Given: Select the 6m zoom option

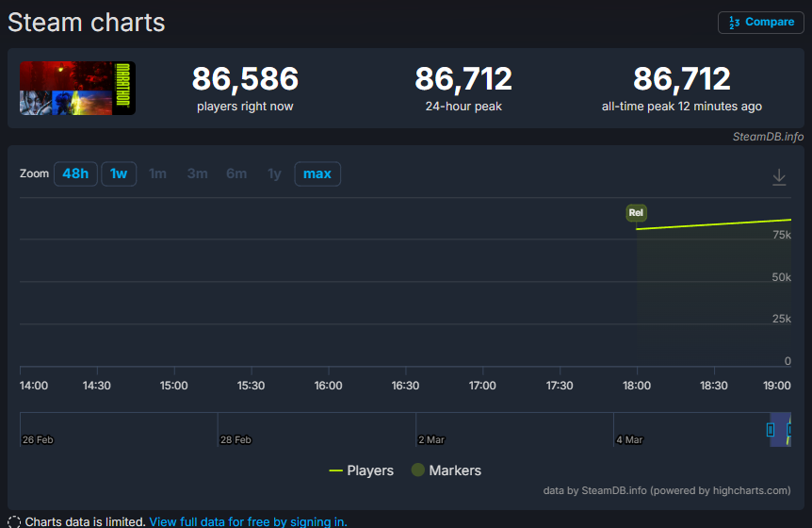Looking at the screenshot, I should (236, 173).
